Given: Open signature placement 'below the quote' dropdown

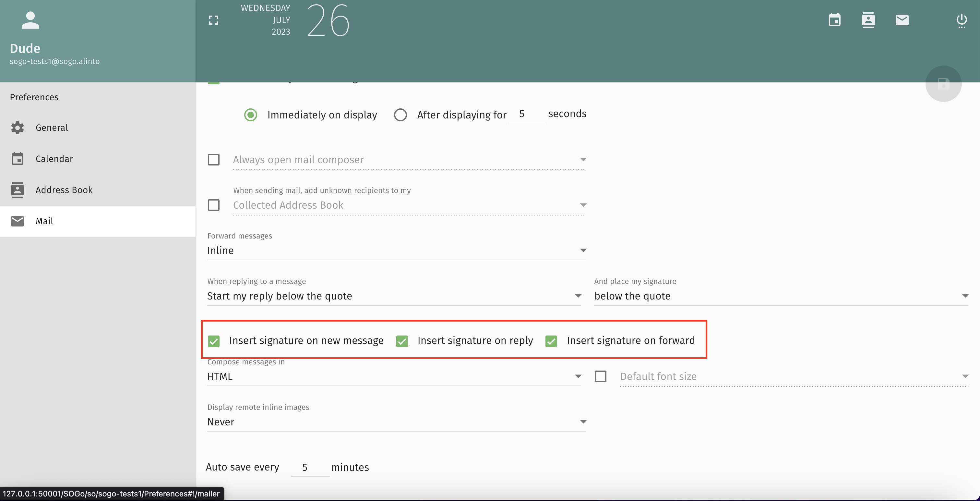Looking at the screenshot, I should coord(781,296).
